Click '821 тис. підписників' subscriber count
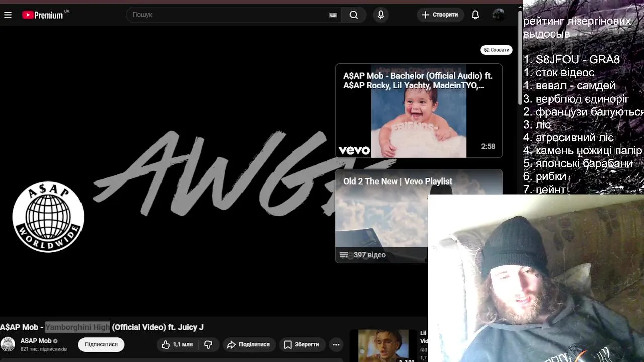 (44, 349)
